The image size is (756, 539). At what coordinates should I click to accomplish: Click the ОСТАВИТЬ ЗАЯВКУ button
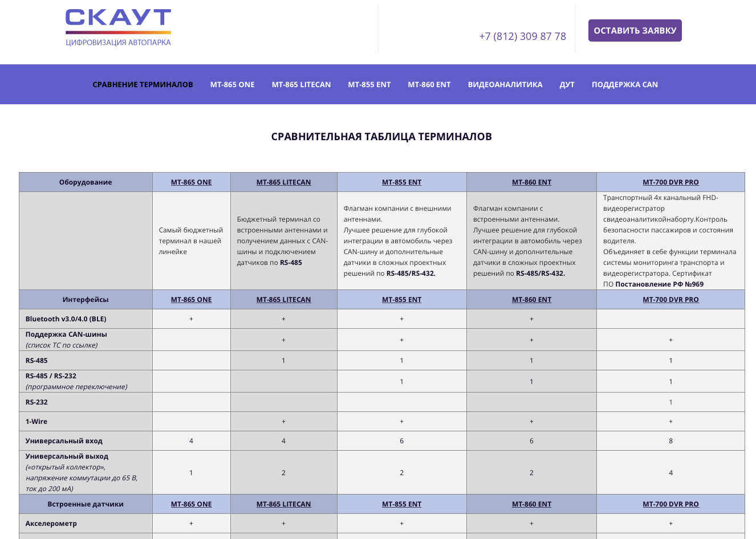point(635,31)
